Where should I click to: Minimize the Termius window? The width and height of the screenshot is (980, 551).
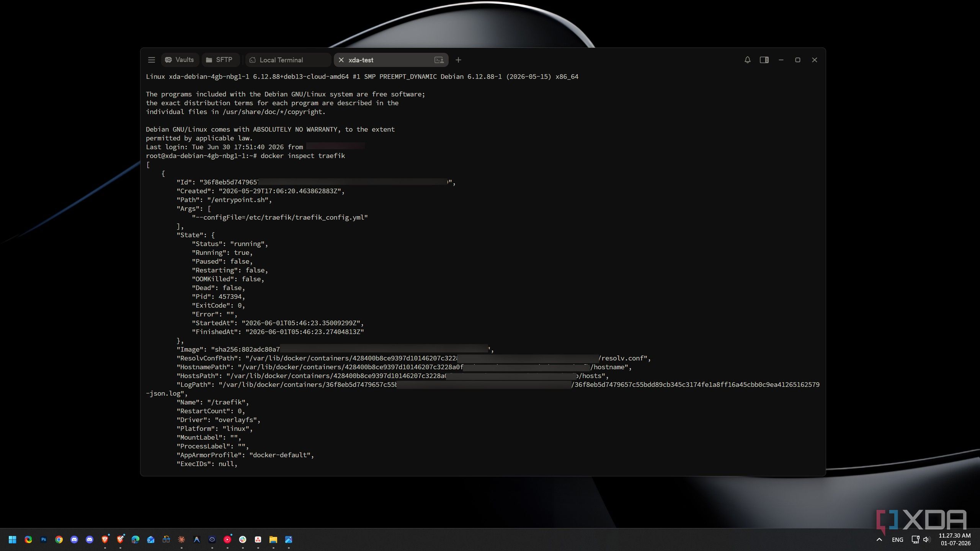pyautogui.click(x=781, y=60)
